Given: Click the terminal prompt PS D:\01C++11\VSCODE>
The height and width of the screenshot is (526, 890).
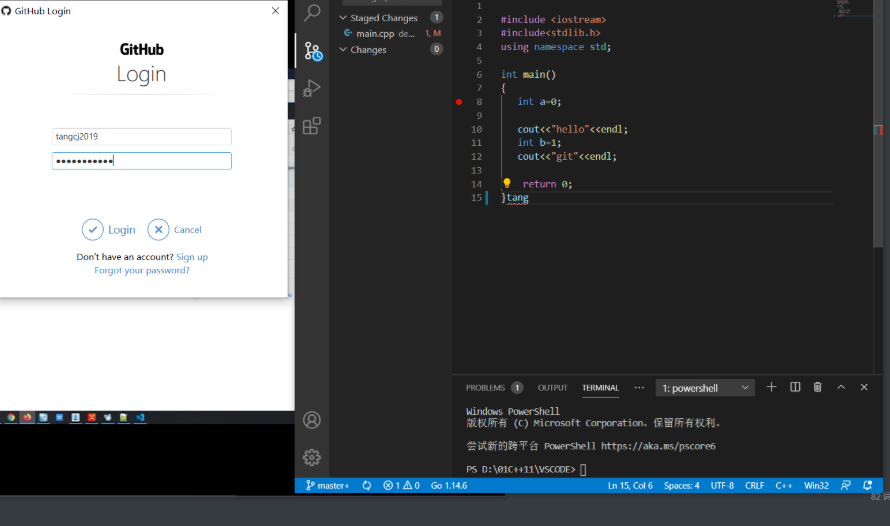Looking at the screenshot, I should (520, 469).
